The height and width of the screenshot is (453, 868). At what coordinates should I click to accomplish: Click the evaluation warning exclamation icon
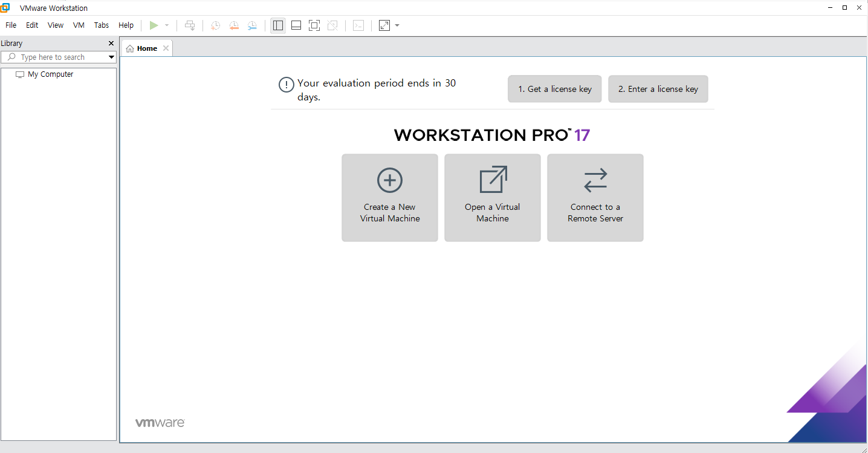pos(287,85)
